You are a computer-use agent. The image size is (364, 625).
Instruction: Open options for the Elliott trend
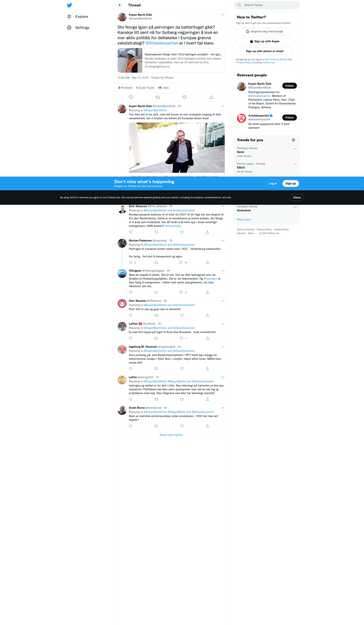(x=295, y=164)
